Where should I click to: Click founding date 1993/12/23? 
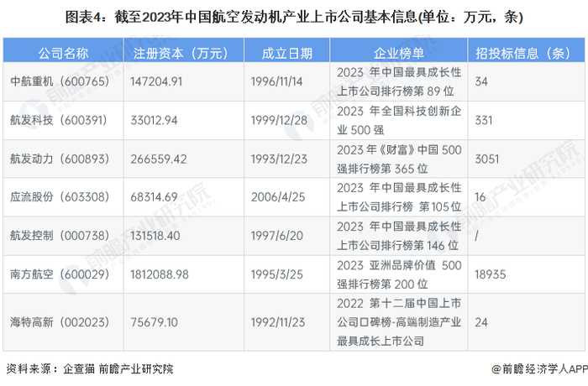(x=279, y=159)
